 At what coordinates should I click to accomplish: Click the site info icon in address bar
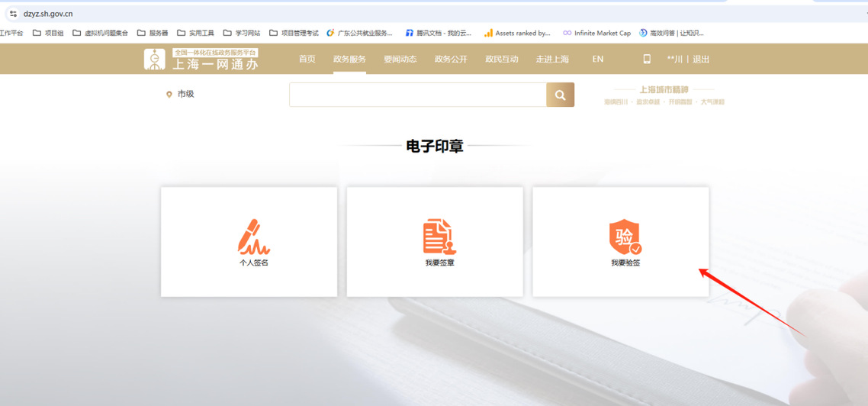click(13, 14)
